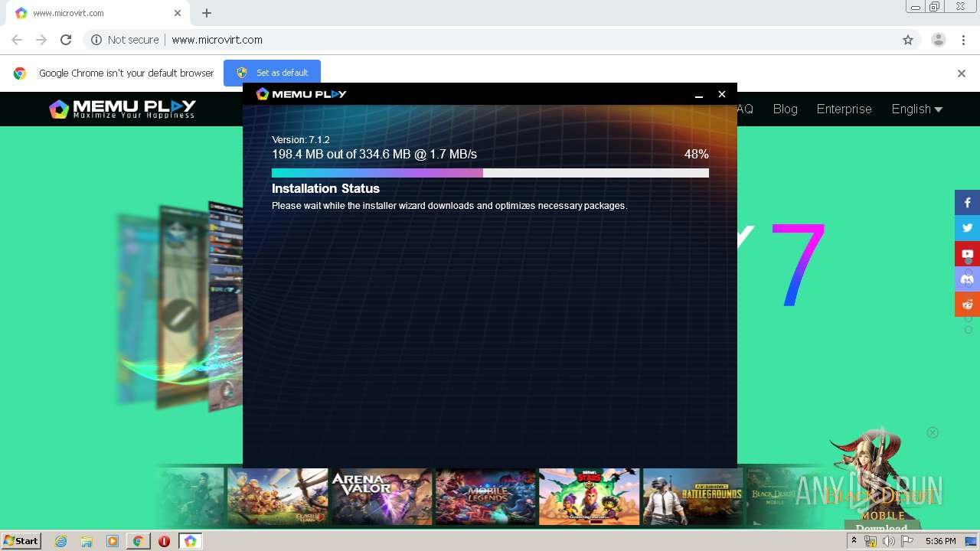The image size is (980, 551).
Task: Open the Windows Start menu
Action: [21, 541]
